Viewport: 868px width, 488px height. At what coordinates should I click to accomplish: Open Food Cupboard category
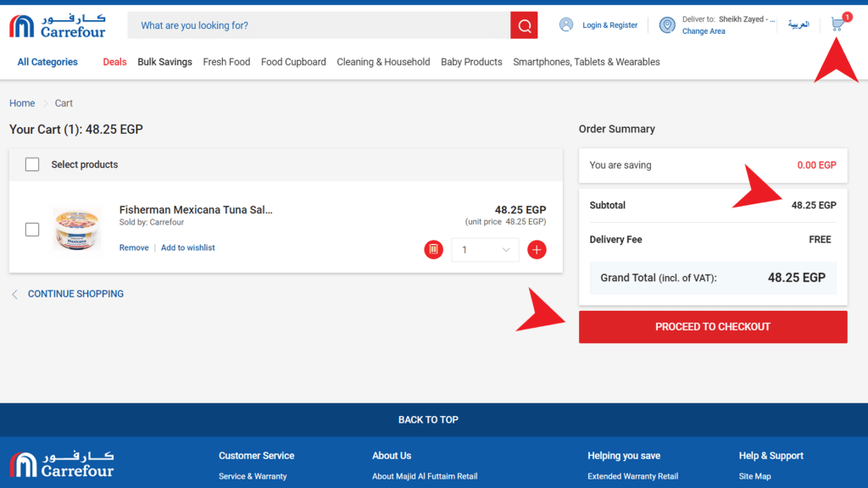click(x=293, y=62)
